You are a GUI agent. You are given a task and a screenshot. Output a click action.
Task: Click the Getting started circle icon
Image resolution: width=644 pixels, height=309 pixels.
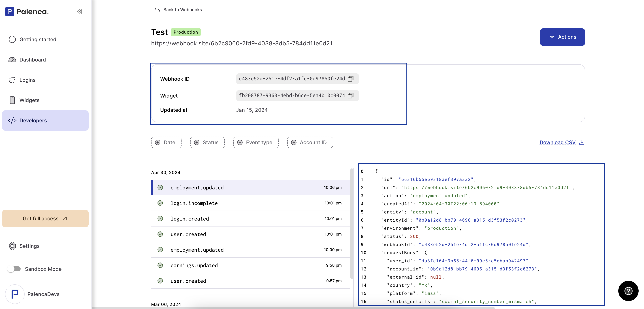point(12,40)
